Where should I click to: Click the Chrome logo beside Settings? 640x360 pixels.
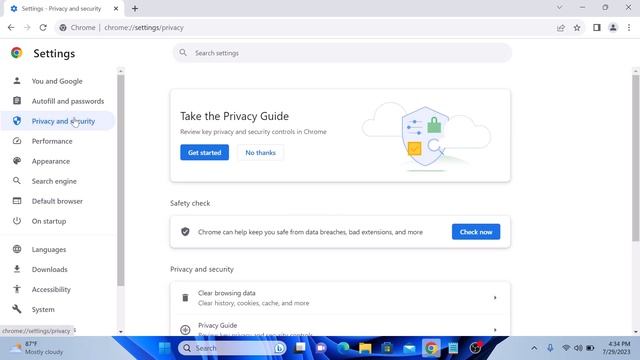[x=17, y=53]
